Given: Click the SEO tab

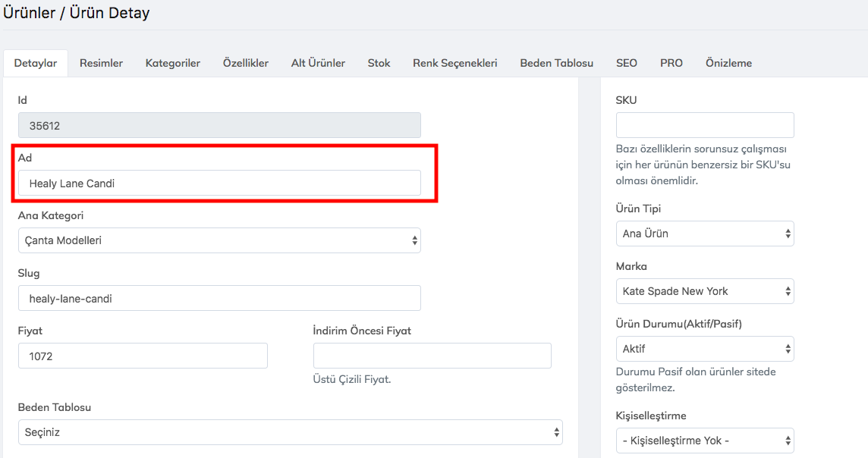Looking at the screenshot, I should [x=626, y=63].
